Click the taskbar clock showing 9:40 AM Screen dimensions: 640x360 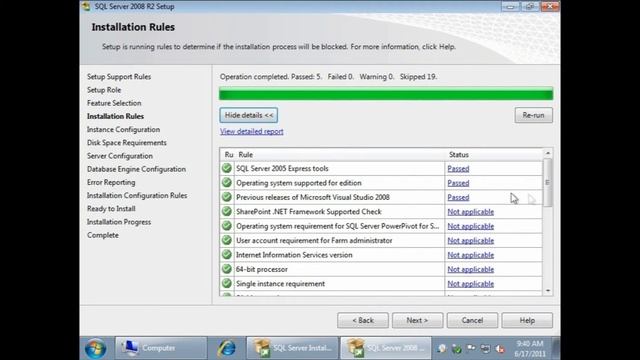530,349
